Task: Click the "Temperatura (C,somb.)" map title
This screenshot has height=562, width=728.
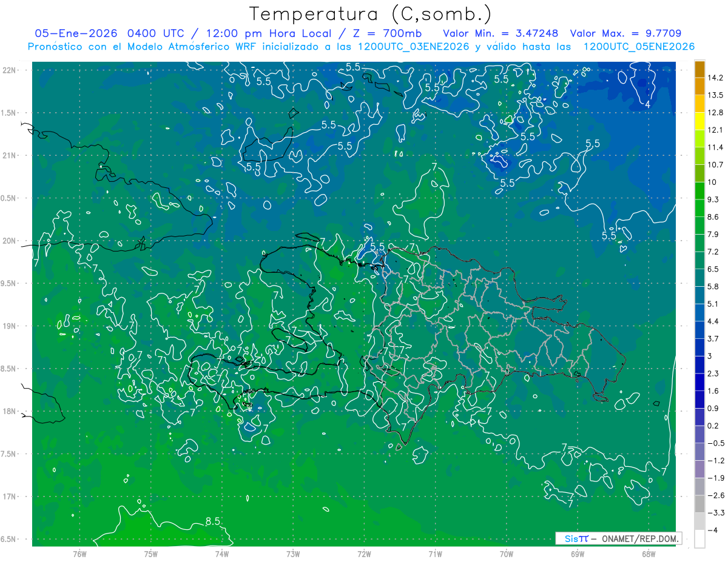Action: coord(371,13)
